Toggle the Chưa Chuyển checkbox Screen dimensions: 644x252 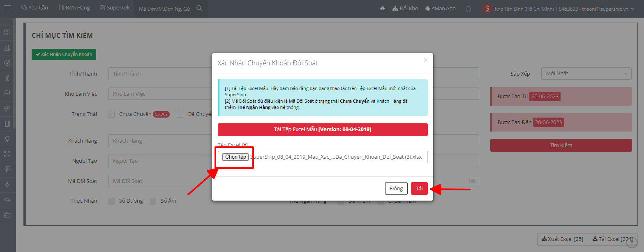(x=111, y=114)
